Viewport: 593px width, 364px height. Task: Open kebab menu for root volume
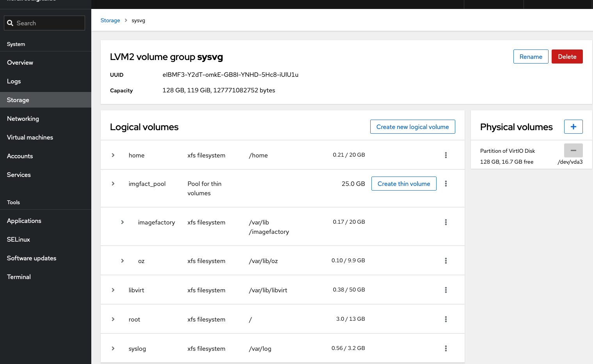click(446, 319)
